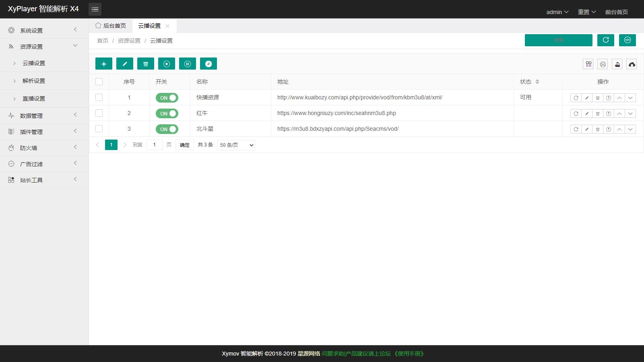
Task: Click the trash delete icon in toolbar
Action: click(x=146, y=64)
